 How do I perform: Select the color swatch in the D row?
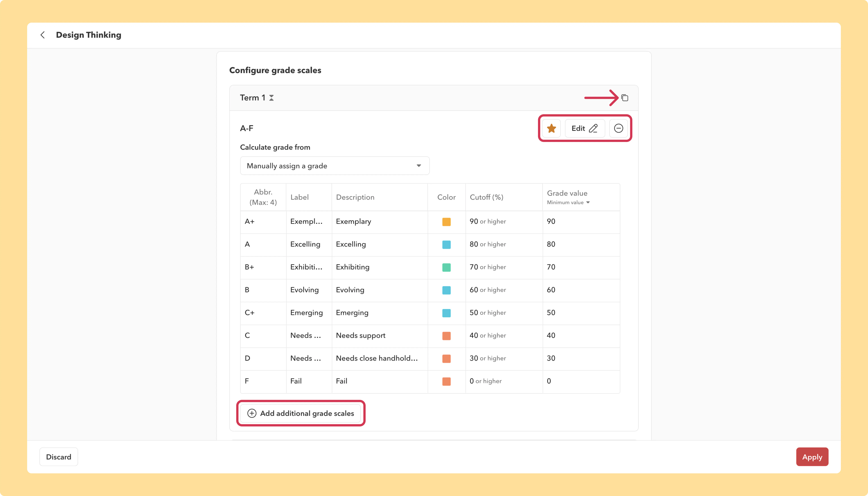446,359
